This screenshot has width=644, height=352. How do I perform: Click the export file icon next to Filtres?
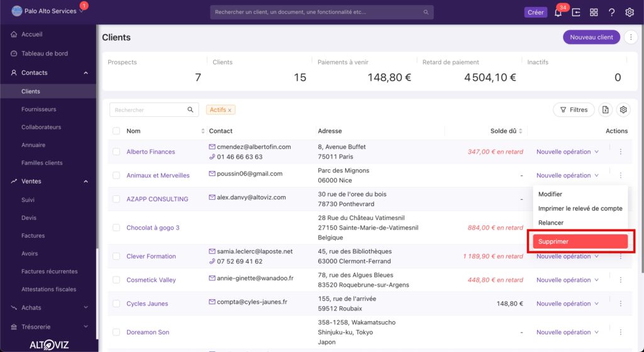click(x=606, y=110)
